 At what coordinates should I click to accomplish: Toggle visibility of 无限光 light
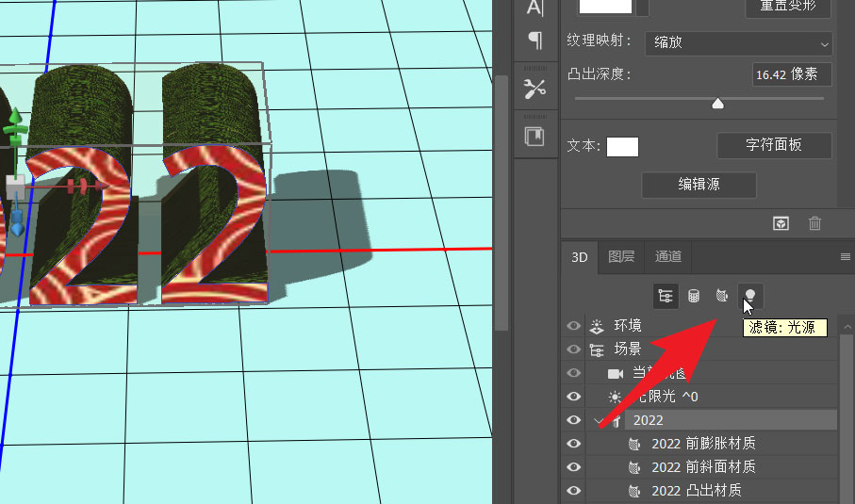(573, 397)
